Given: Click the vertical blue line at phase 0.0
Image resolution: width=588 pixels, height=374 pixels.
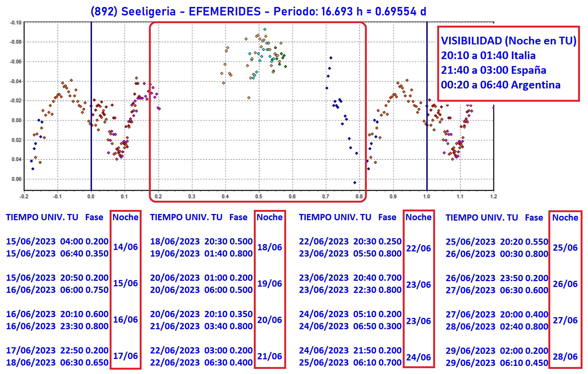Looking at the screenshot, I should pyautogui.click(x=91, y=106).
